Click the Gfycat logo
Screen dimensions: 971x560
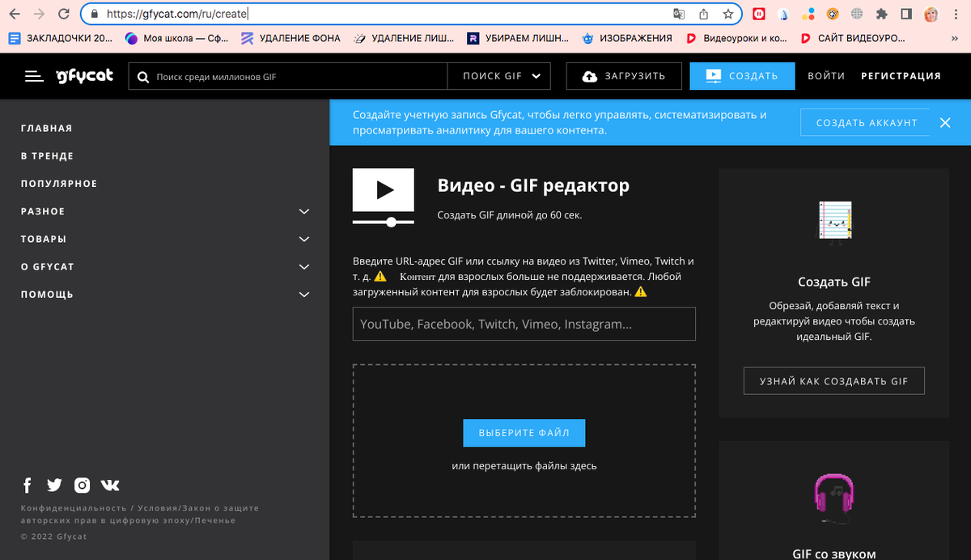[84, 76]
